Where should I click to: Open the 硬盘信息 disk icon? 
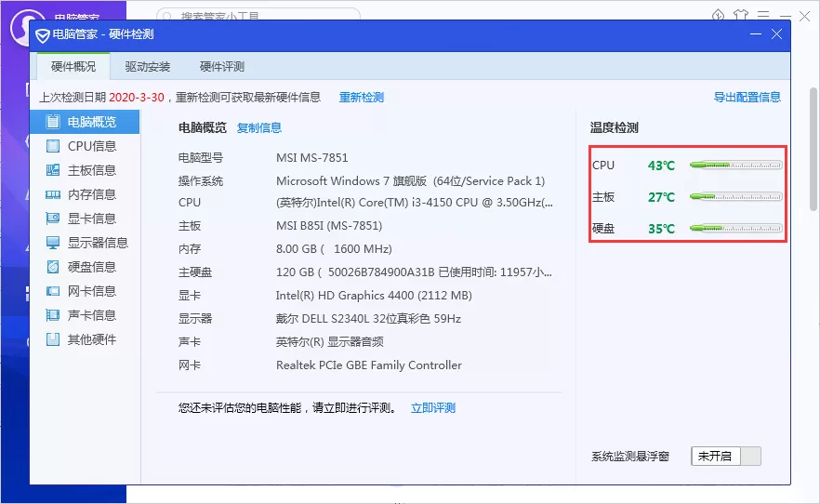coord(53,267)
